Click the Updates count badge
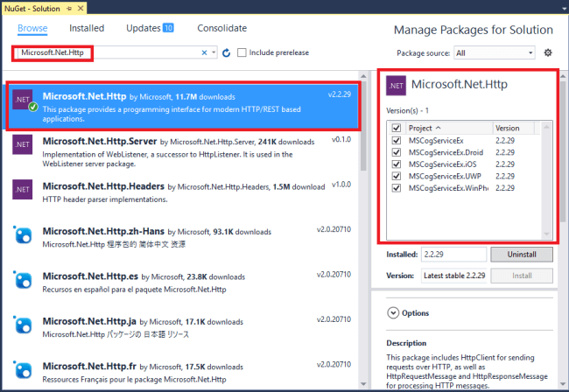Image resolution: width=569 pixels, height=392 pixels. [x=168, y=28]
